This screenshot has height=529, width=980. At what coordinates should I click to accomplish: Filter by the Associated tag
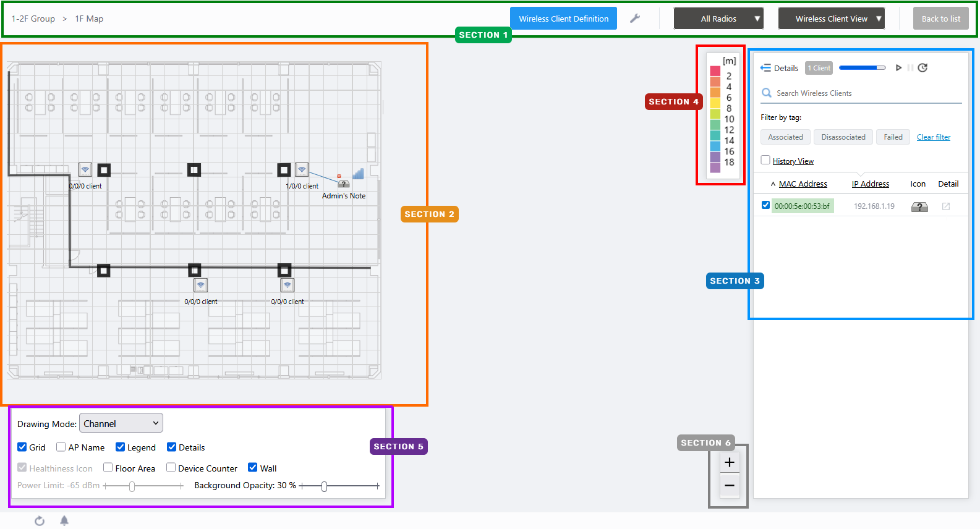coord(785,137)
